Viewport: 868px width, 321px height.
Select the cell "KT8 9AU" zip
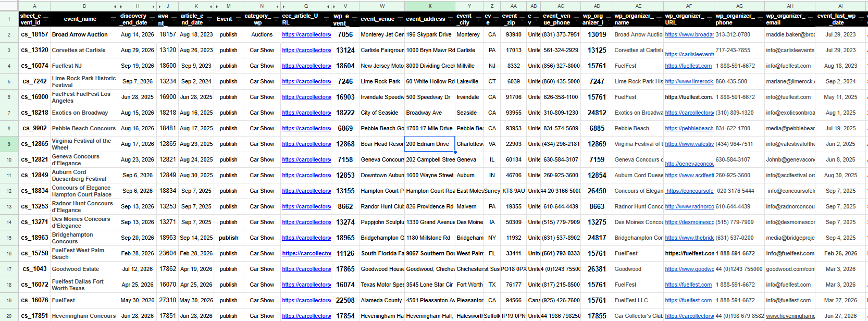514,191
